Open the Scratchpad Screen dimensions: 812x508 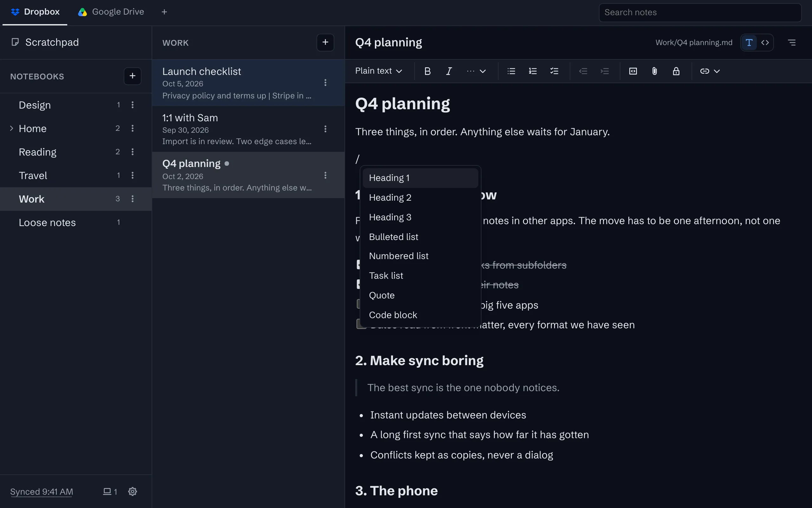click(76, 42)
